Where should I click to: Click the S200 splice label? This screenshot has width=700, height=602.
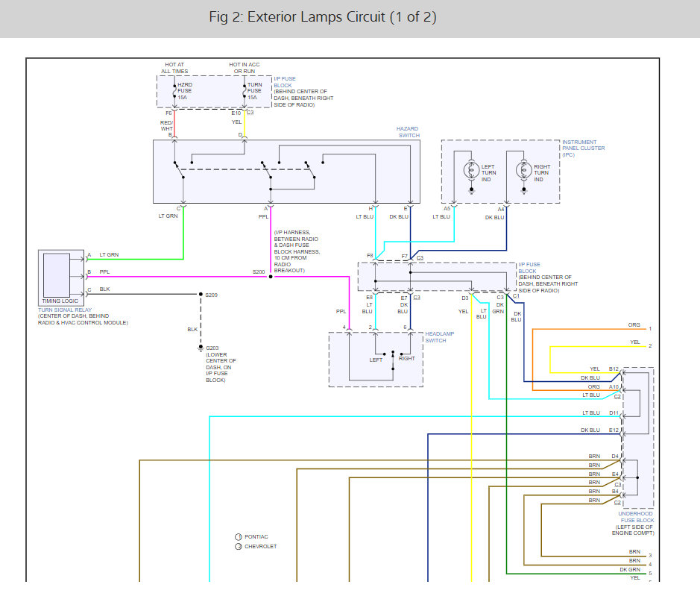(x=259, y=272)
